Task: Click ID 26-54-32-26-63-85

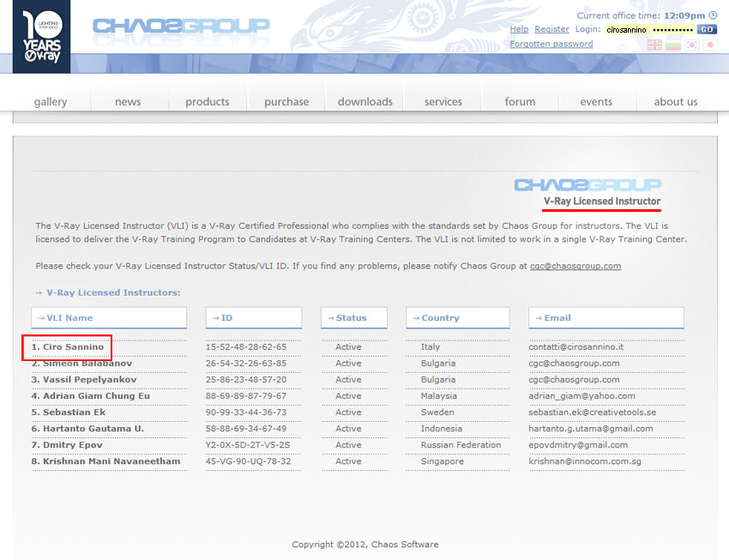Action: 246,363
